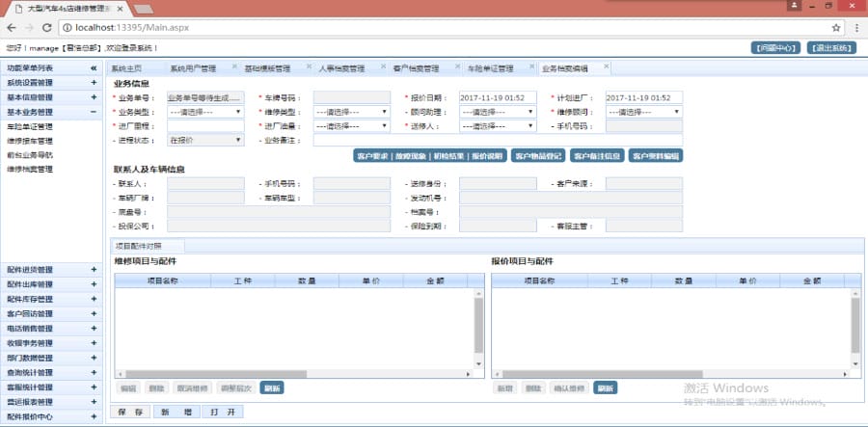Click the 维修项目 table horizontal scrollbar
This screenshot has width=868, height=427.
[x=294, y=373]
